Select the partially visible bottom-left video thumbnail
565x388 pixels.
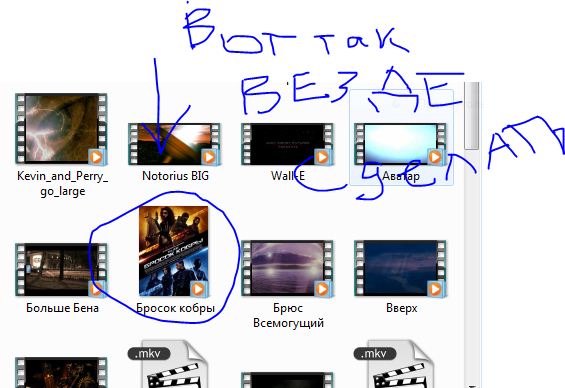61,373
